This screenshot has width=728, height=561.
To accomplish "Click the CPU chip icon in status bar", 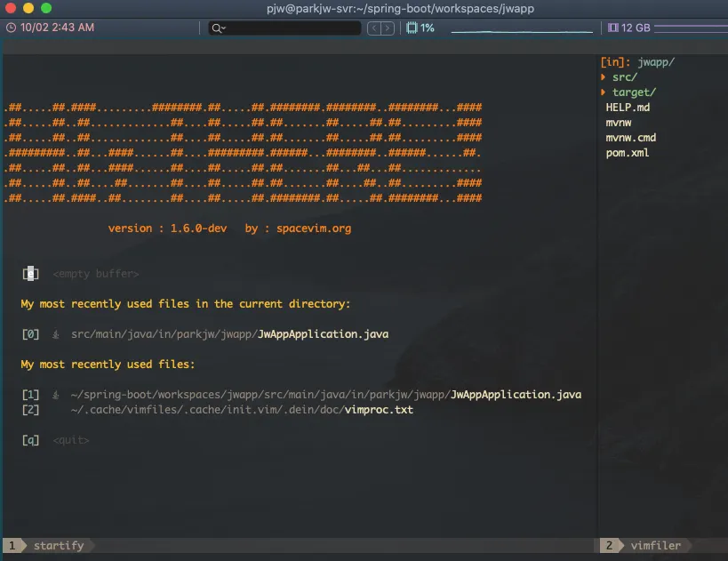I will [412, 28].
